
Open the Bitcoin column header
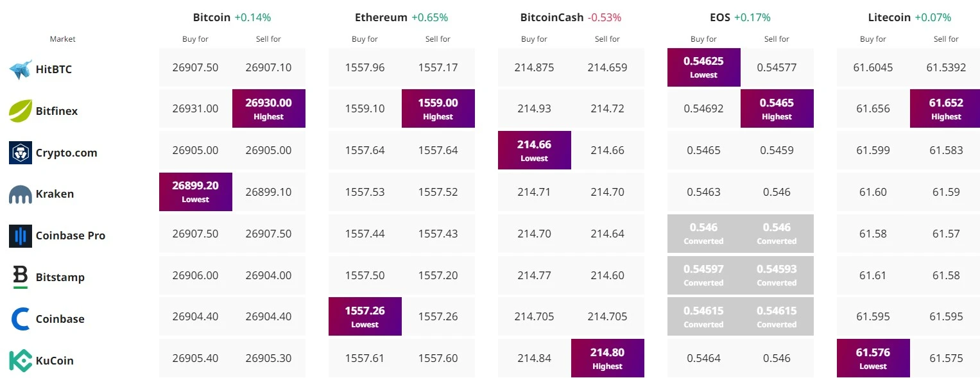pos(212,17)
